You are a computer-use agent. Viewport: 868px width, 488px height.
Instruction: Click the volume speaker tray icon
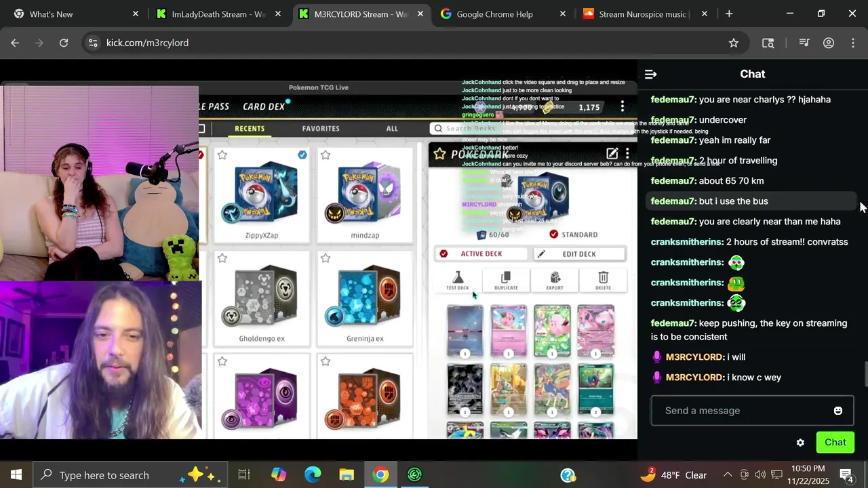[x=760, y=475]
